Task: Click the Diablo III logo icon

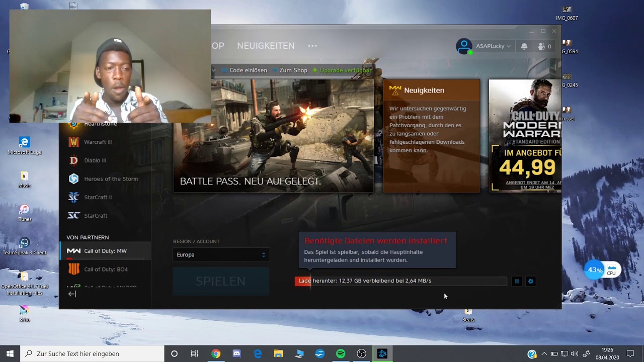Action: pos(73,160)
